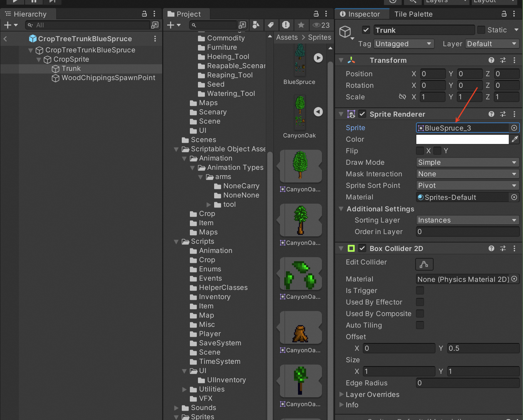This screenshot has width=523, height=420.
Task: Click the Hierarchy panel lock icon
Action: (x=144, y=14)
